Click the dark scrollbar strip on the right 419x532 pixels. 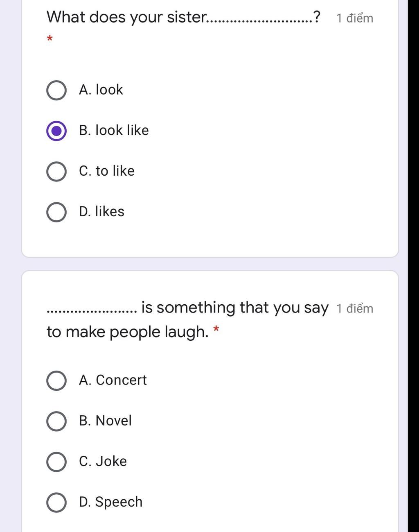coord(413,266)
